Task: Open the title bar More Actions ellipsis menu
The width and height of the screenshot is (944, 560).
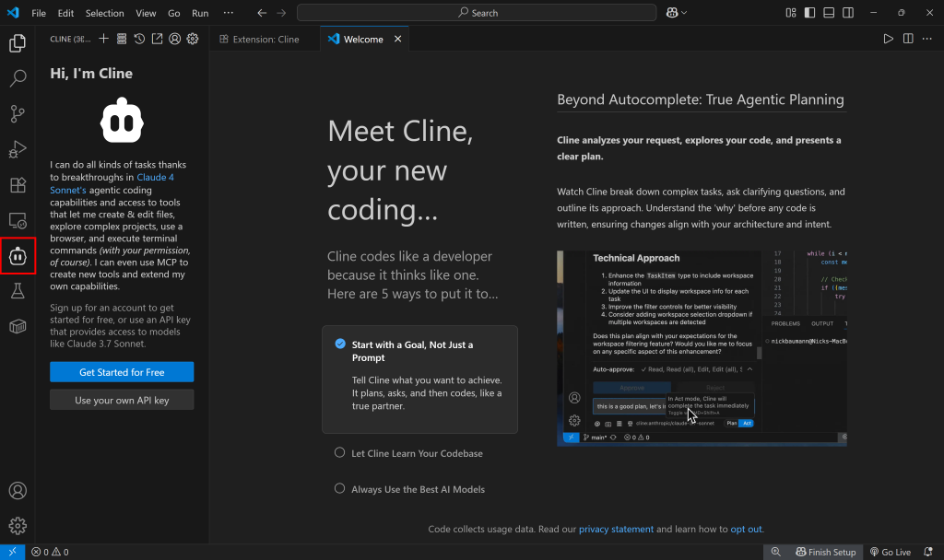Action: click(x=228, y=12)
